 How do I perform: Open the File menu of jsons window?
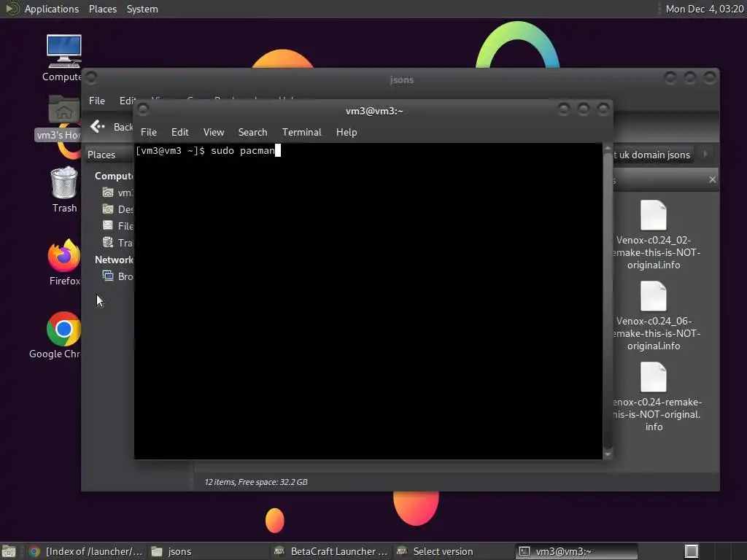(97, 101)
